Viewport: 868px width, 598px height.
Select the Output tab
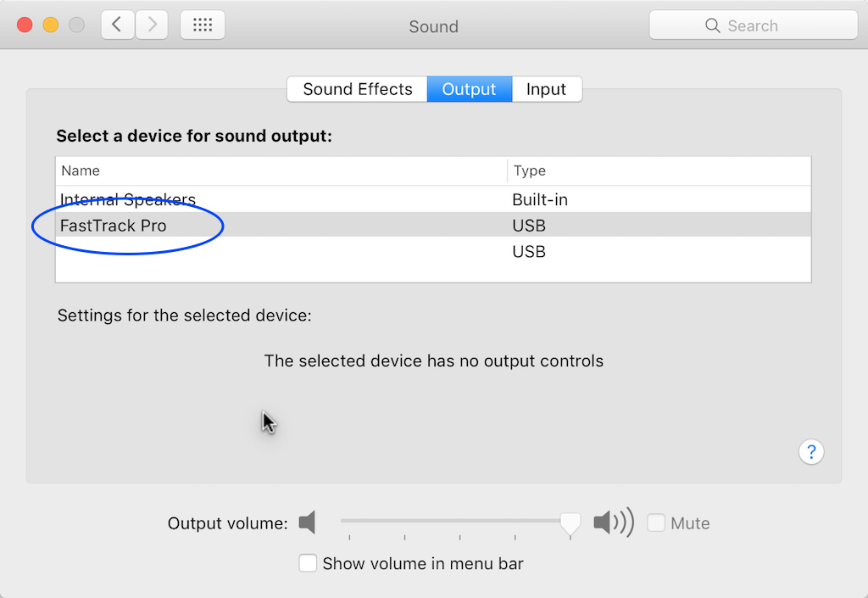coord(470,89)
